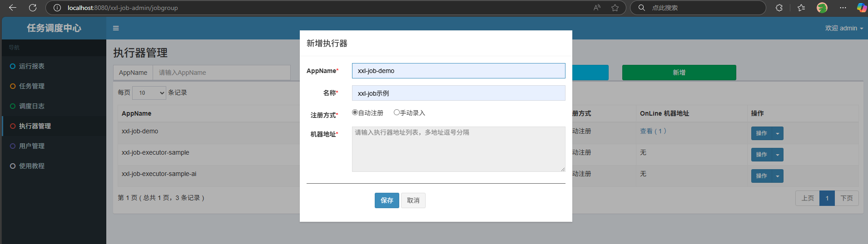Viewport: 868px width, 244px height.
Task: Click the 运行报表 circle icon
Action: (x=13, y=66)
